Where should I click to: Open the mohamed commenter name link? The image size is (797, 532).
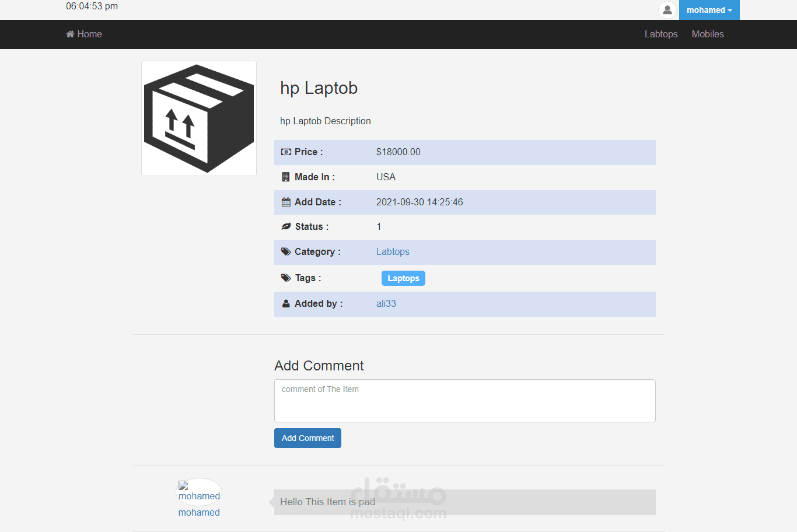(x=199, y=512)
